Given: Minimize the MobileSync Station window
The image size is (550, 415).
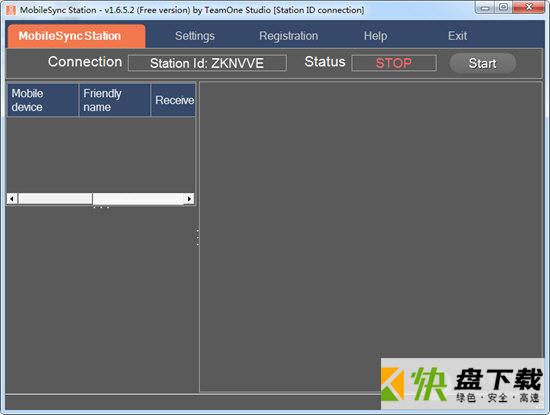Looking at the screenshot, I should tap(485, 8).
